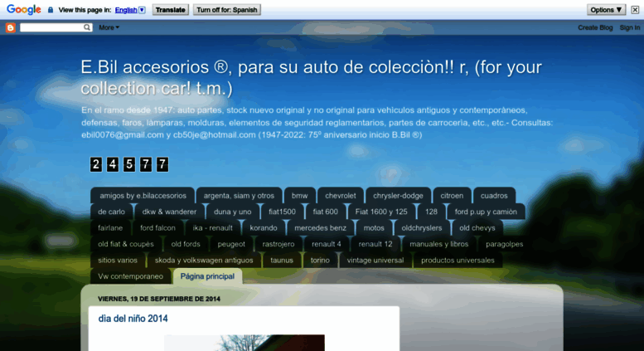Open the paragolpes tab
The image size is (644, 351).
pyautogui.click(x=505, y=244)
